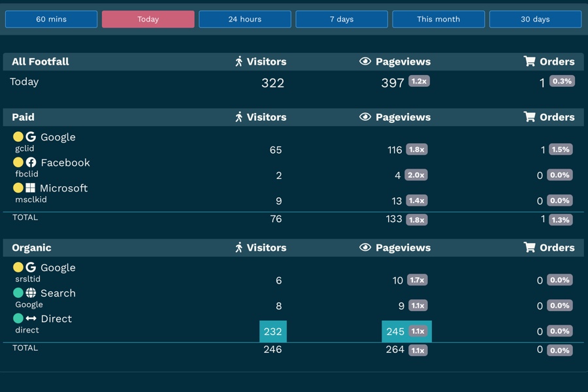This screenshot has width=588, height=392.
Task: Click the 2.0x badge in Facebook row
Action: [416, 175]
